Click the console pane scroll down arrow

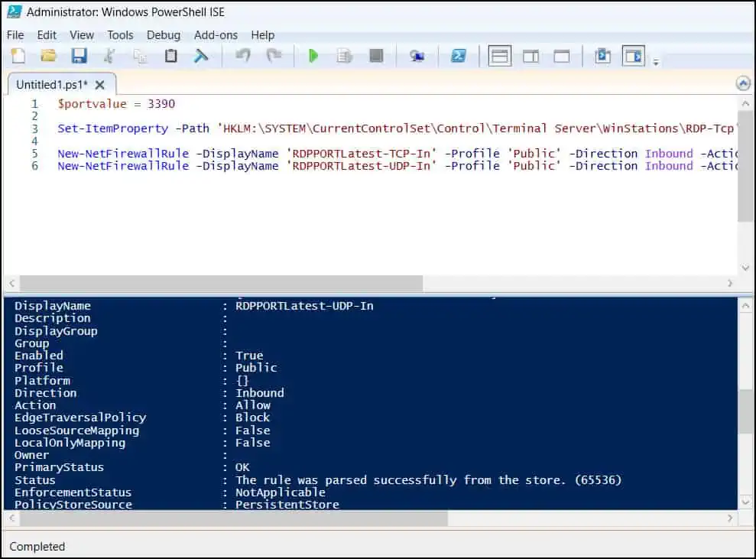(x=745, y=502)
